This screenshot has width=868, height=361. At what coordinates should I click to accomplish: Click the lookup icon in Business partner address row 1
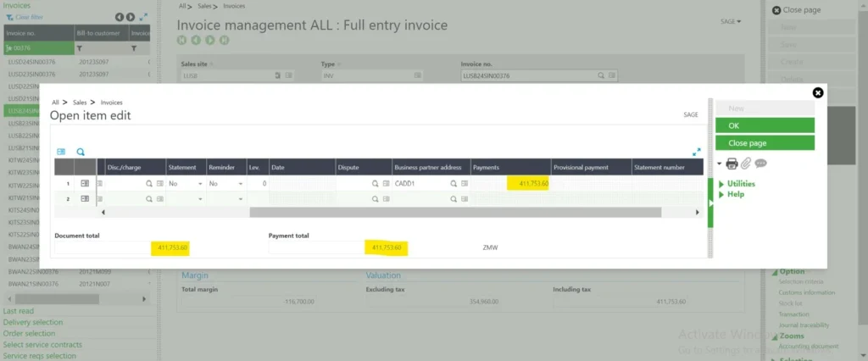453,183
